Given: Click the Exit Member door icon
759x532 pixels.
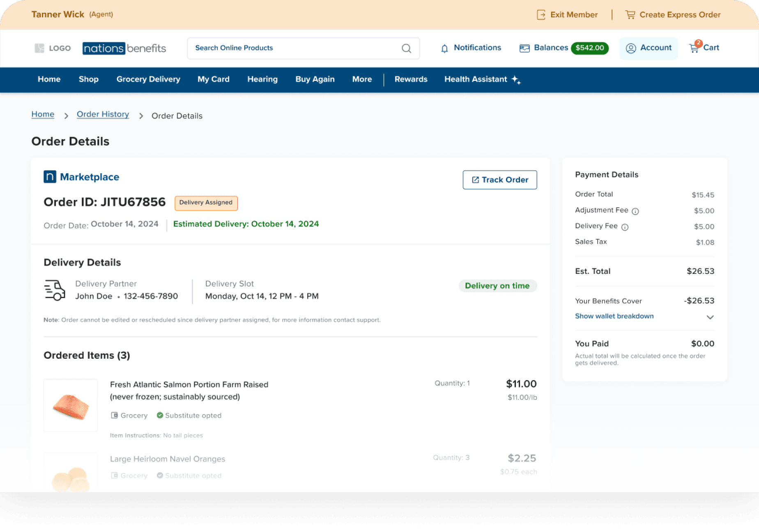Looking at the screenshot, I should click(541, 15).
